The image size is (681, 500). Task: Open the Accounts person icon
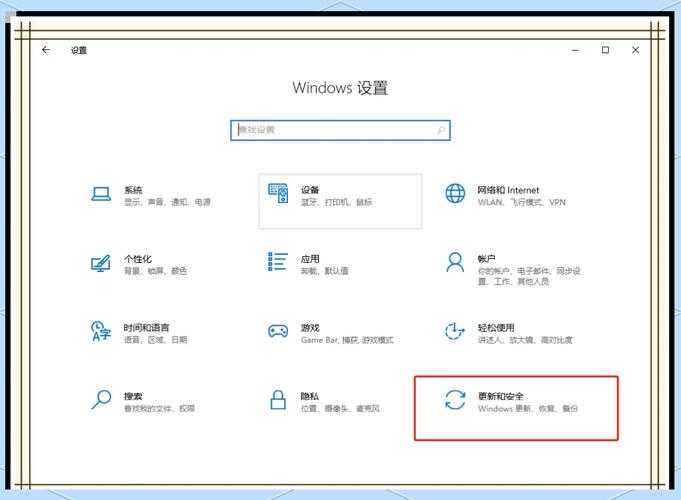455,262
